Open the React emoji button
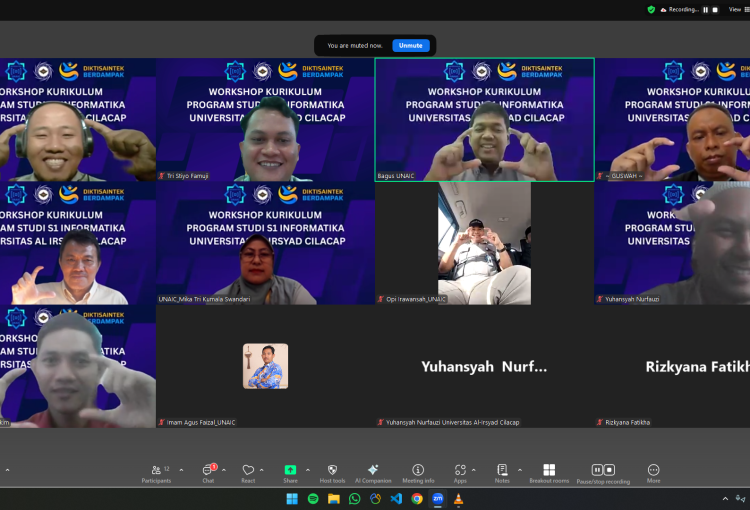Viewport: 750px width, 510px height. 248,472
